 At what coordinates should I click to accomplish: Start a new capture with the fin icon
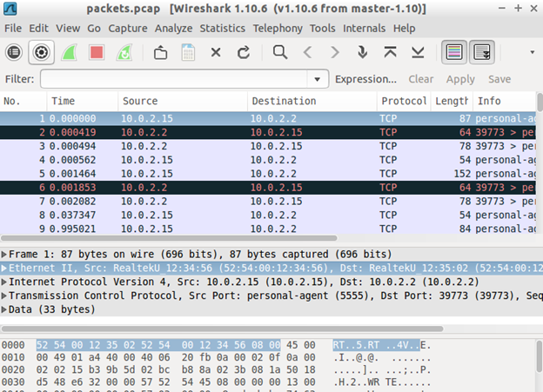[x=68, y=52]
